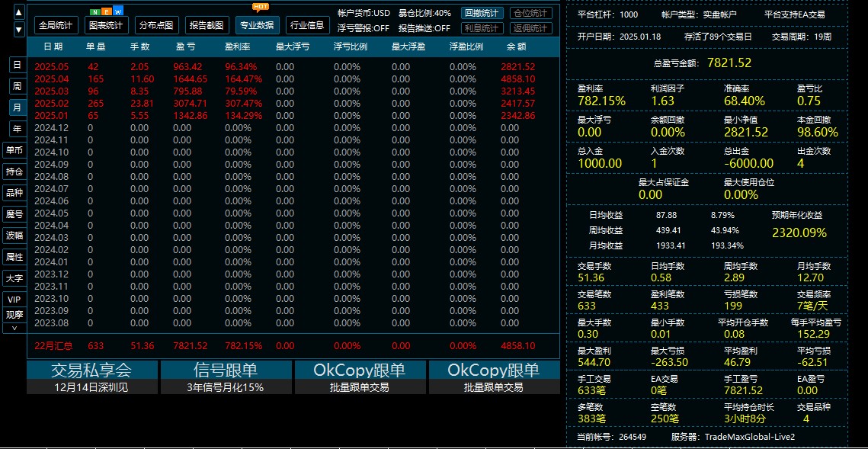Click the 3074.71 profit value
The height and width of the screenshot is (449, 868).
[x=190, y=104]
